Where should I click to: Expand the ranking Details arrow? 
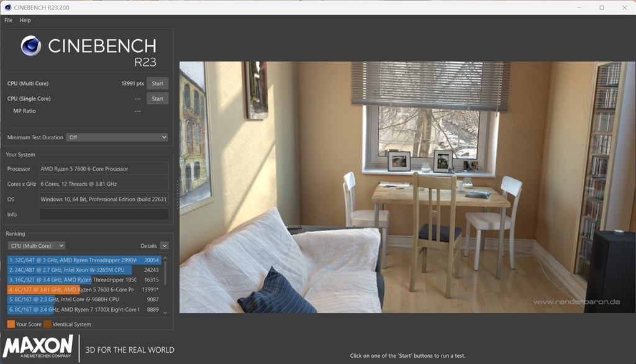(x=164, y=245)
